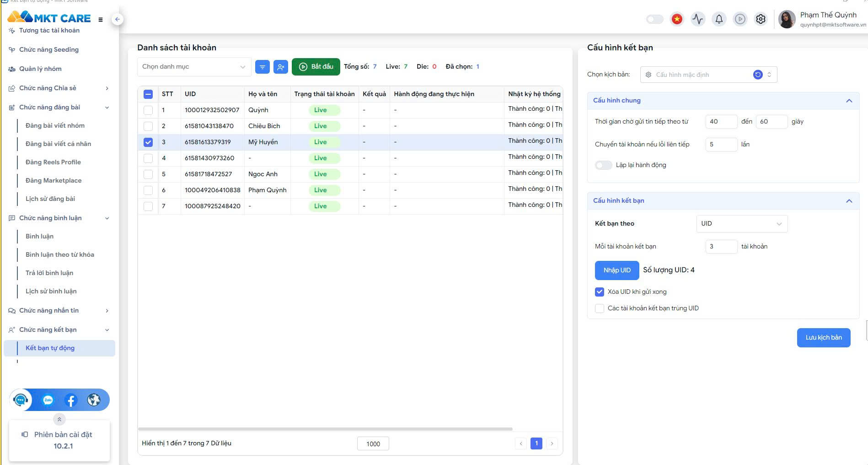Toggle the switch in the top header
868x465 pixels.
pyautogui.click(x=654, y=19)
